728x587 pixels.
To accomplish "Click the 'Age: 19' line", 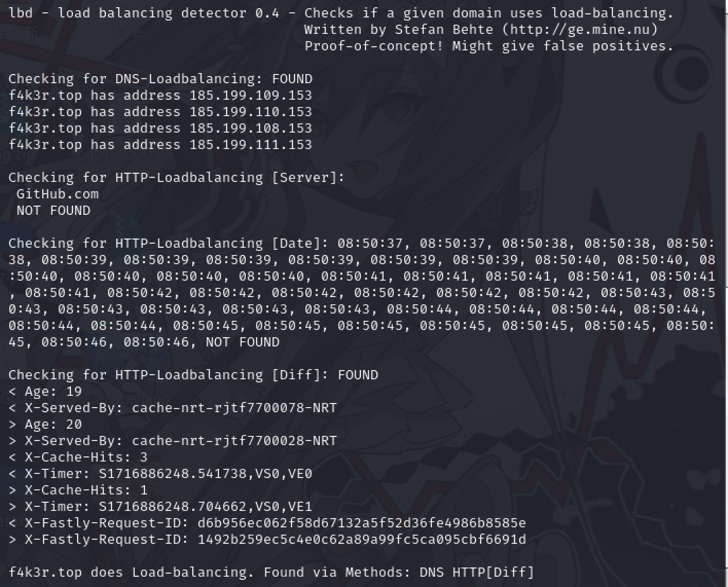I will point(45,391).
